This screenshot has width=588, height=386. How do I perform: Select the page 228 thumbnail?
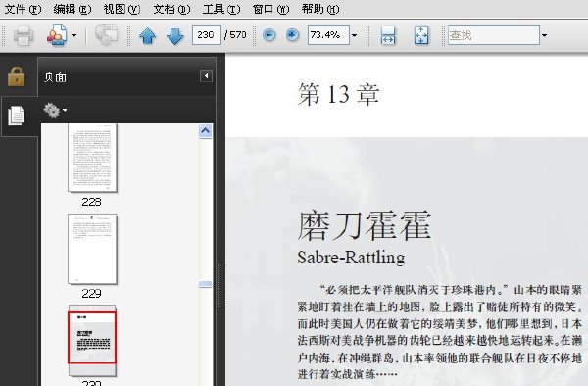pos(92,158)
